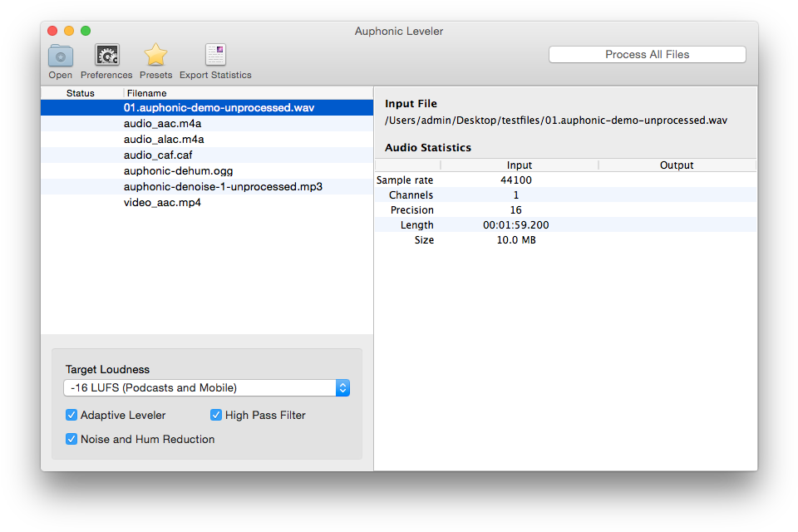Click the Status column header
The image size is (798, 532).
click(81, 93)
